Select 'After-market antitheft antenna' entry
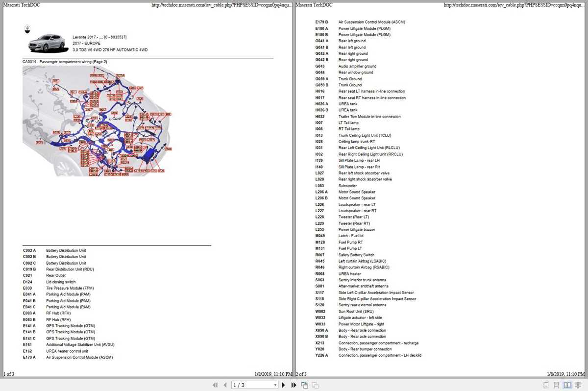588x391 pixels. pos(364,286)
